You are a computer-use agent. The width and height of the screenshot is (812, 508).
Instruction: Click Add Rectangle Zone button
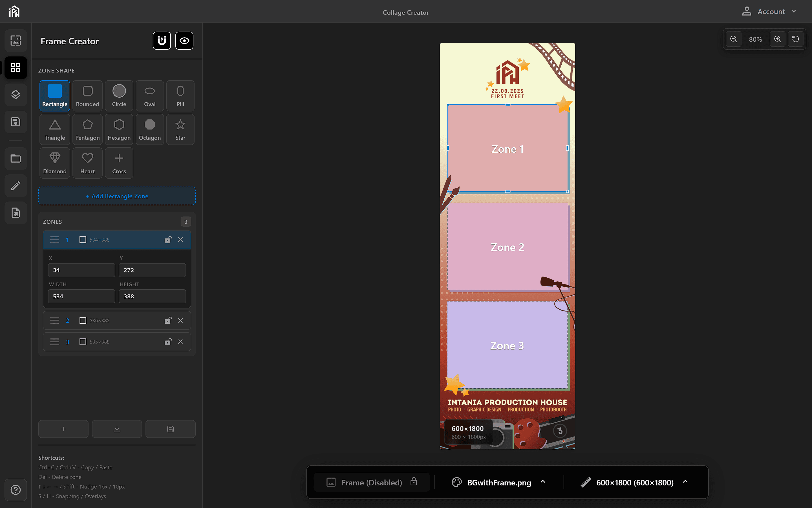point(117,196)
